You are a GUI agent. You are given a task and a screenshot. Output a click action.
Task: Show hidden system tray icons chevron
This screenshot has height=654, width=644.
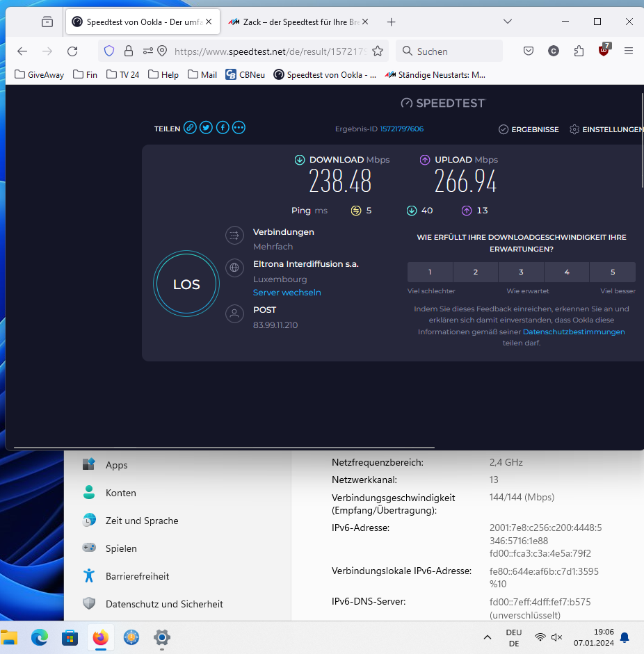487,637
